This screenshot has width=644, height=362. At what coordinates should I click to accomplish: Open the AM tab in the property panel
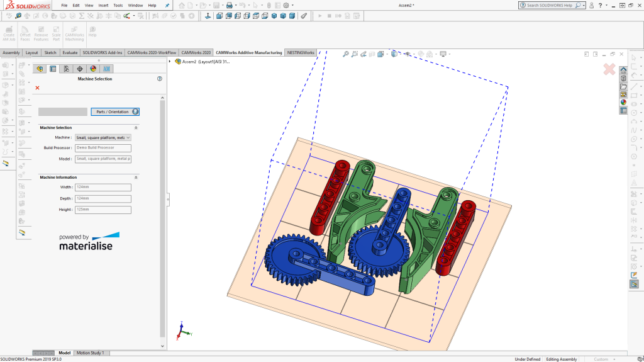click(106, 69)
